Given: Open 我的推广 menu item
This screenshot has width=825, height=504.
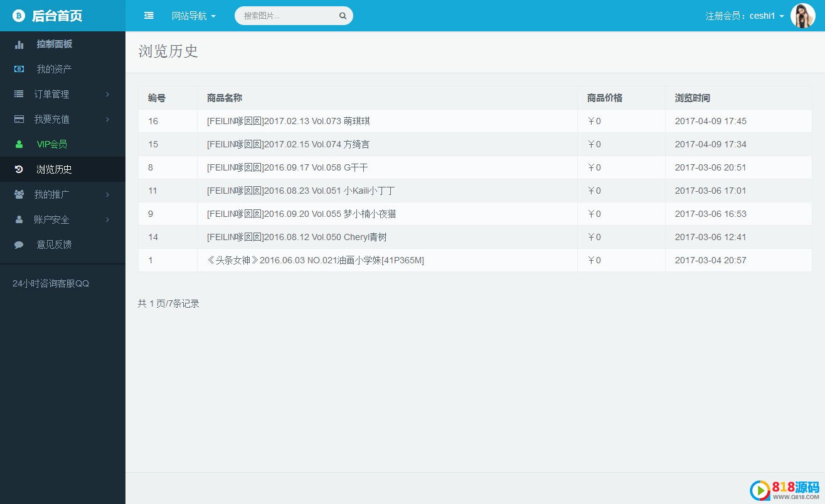Looking at the screenshot, I should click(x=51, y=194).
